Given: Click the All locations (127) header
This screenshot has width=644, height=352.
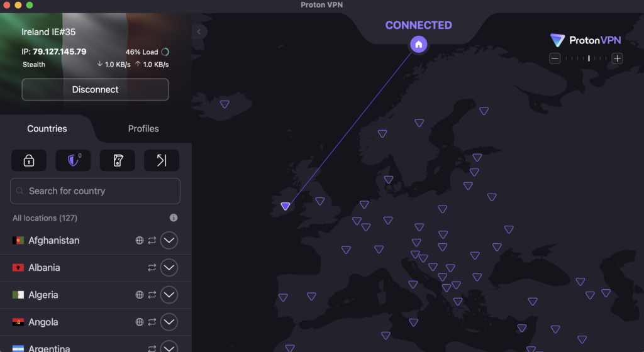Looking at the screenshot, I should coord(45,218).
